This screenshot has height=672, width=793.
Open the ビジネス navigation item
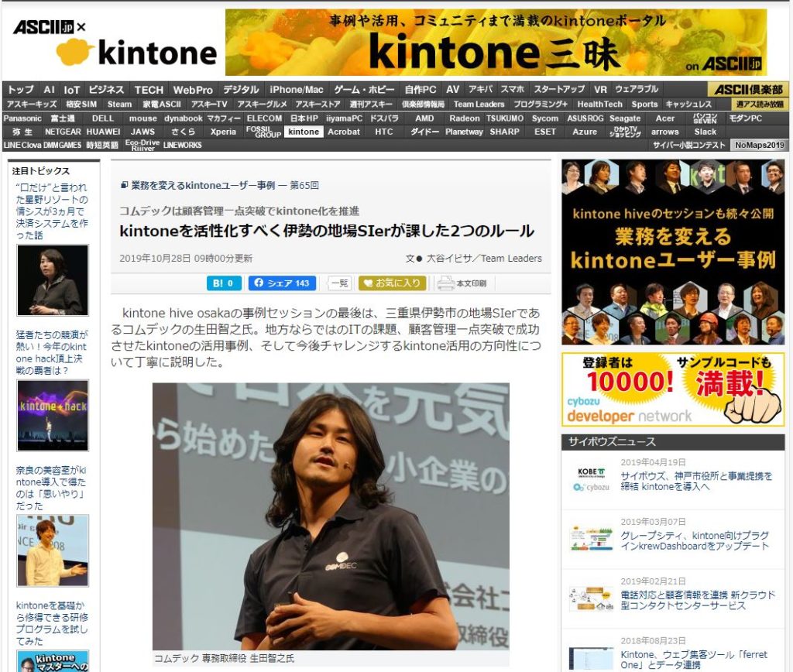tap(105, 90)
